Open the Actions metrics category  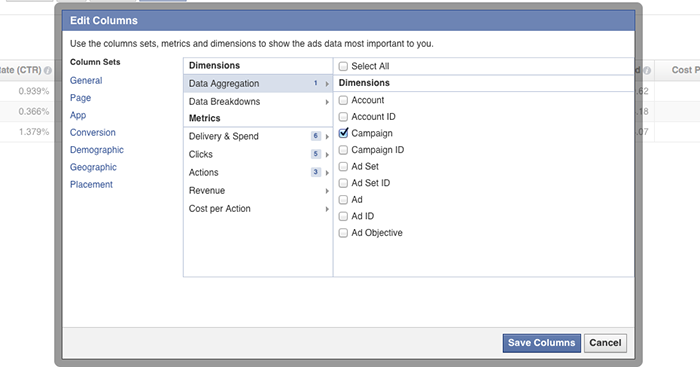[x=258, y=172]
